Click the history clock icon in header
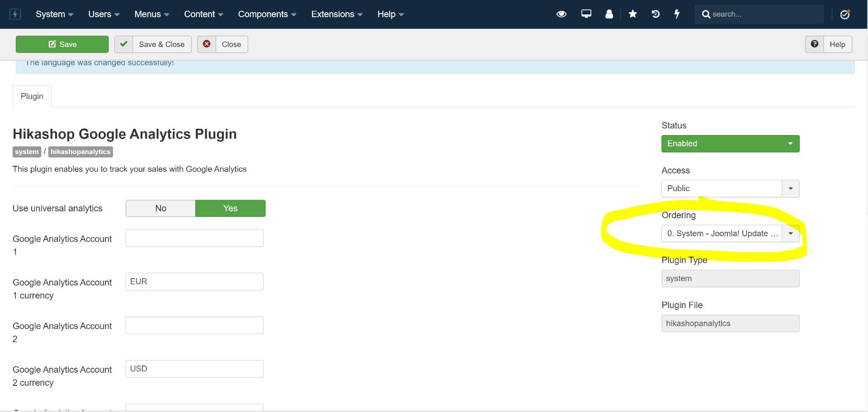This screenshot has width=868, height=412. [x=656, y=14]
